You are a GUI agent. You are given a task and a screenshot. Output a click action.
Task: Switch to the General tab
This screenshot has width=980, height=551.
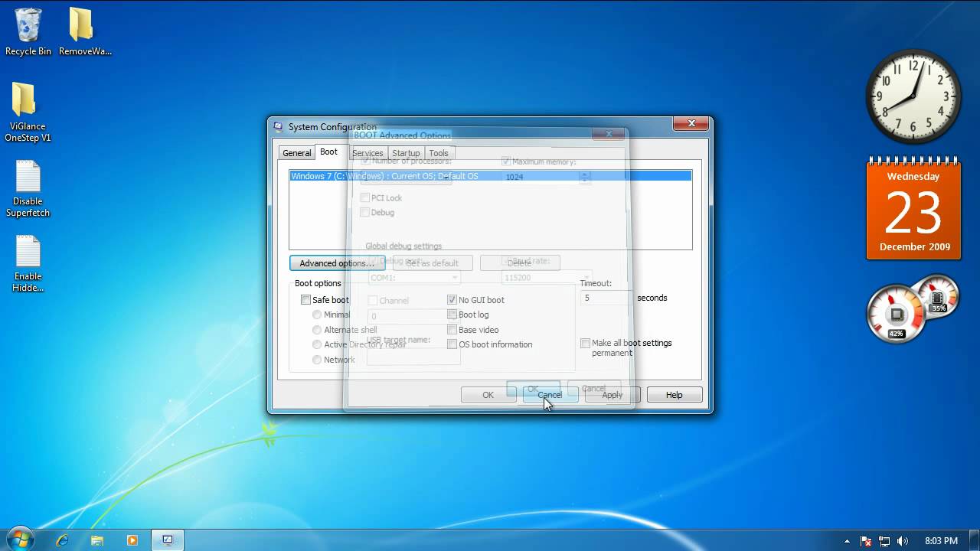(297, 153)
